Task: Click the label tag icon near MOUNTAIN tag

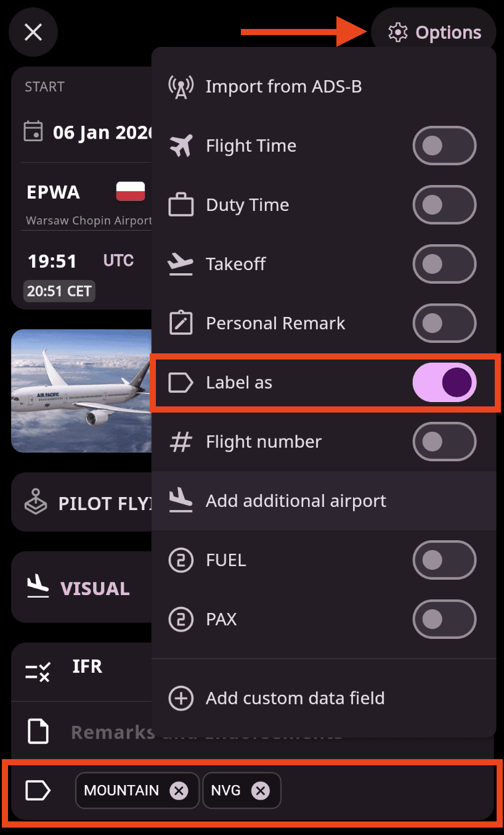Action: click(x=37, y=790)
